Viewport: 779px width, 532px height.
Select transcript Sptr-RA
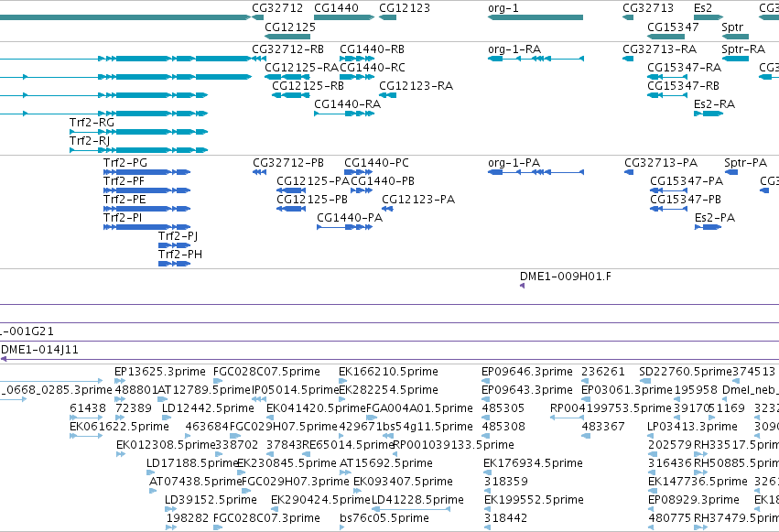coord(743,49)
